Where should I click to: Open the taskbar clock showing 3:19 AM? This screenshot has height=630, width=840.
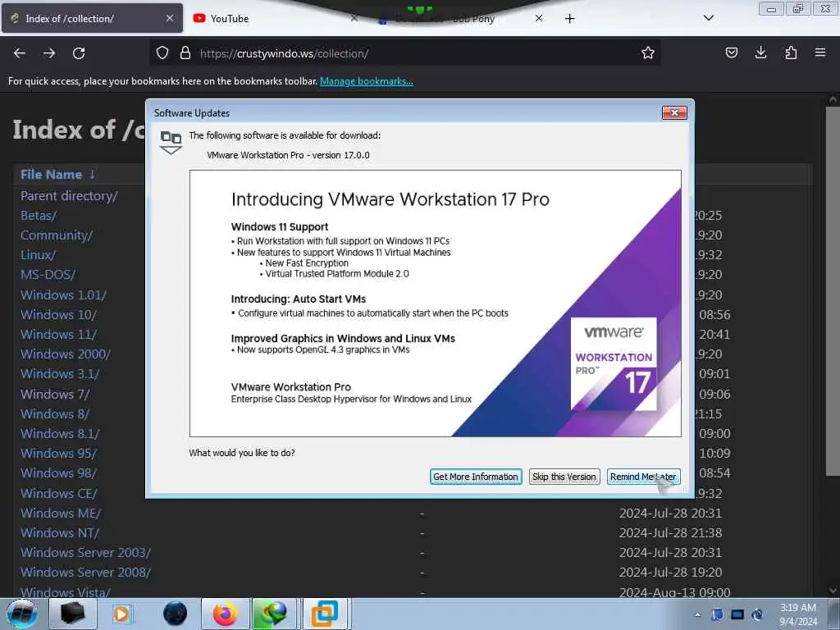pos(799,614)
